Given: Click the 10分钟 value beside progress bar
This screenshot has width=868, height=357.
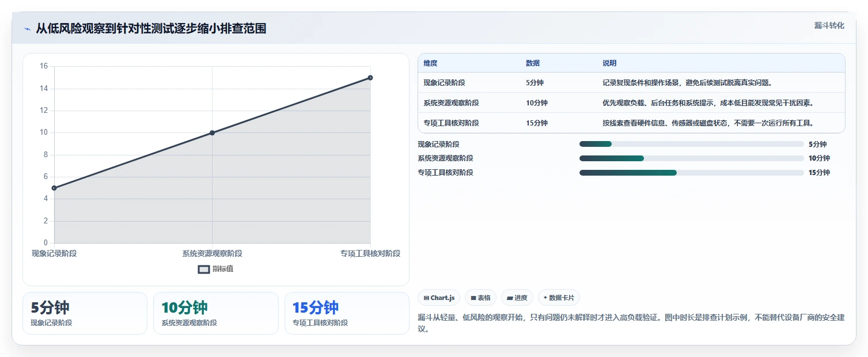Looking at the screenshot, I should pos(819,158).
